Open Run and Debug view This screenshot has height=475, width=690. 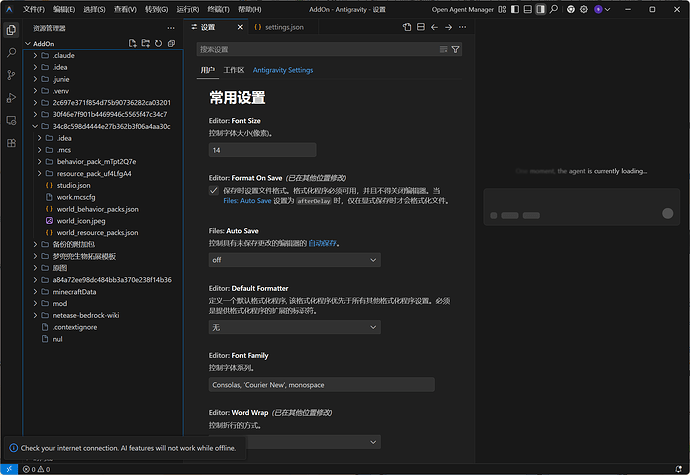coord(11,98)
